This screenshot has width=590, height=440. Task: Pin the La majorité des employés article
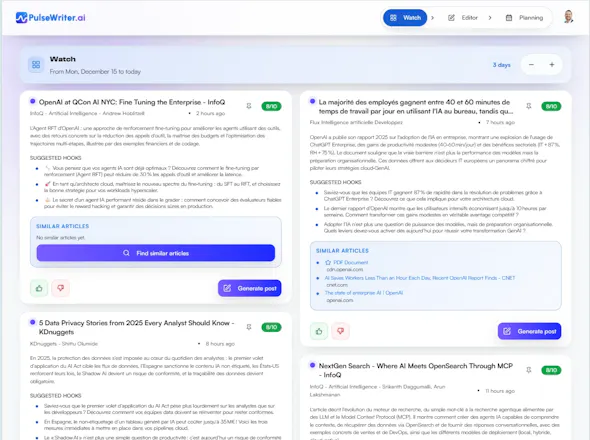click(529, 106)
